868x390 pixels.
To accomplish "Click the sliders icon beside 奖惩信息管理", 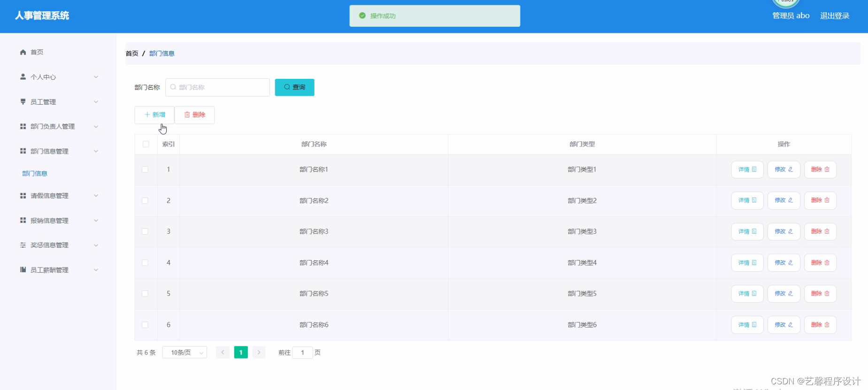I will coord(23,245).
